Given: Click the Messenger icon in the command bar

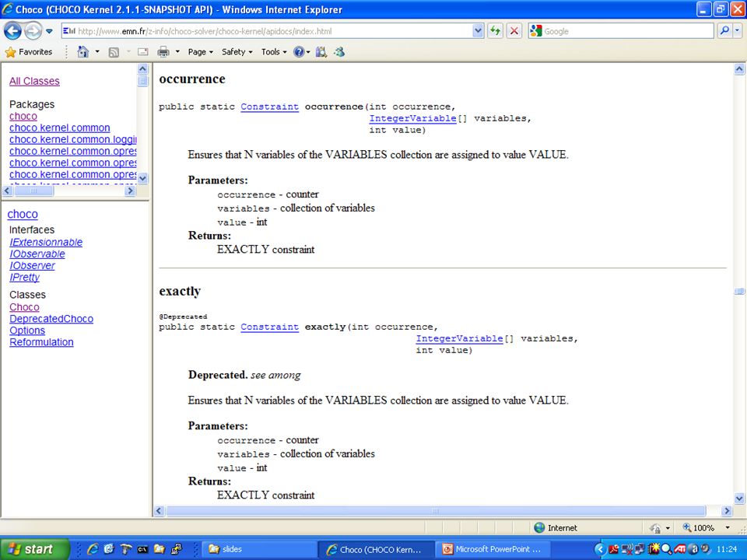Looking at the screenshot, I should click(x=339, y=52).
